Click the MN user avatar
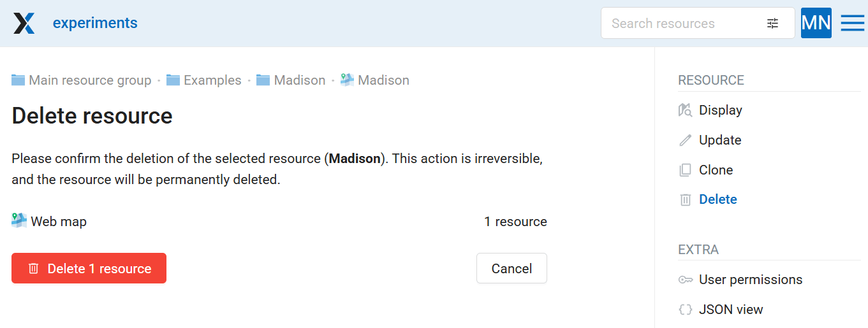 point(816,23)
